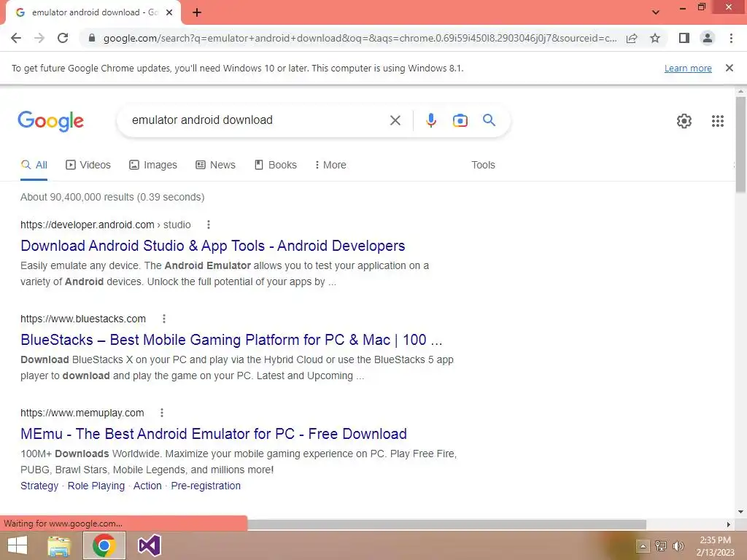The image size is (747, 560).
Task: Click the About 90,400,000 results text
Action: [x=112, y=197]
